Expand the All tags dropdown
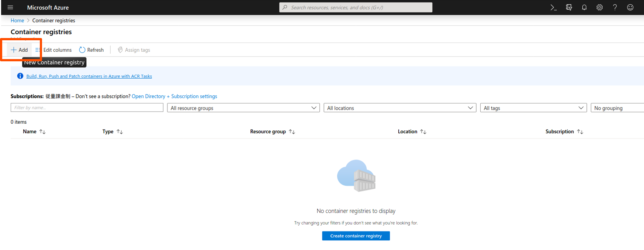 533,108
